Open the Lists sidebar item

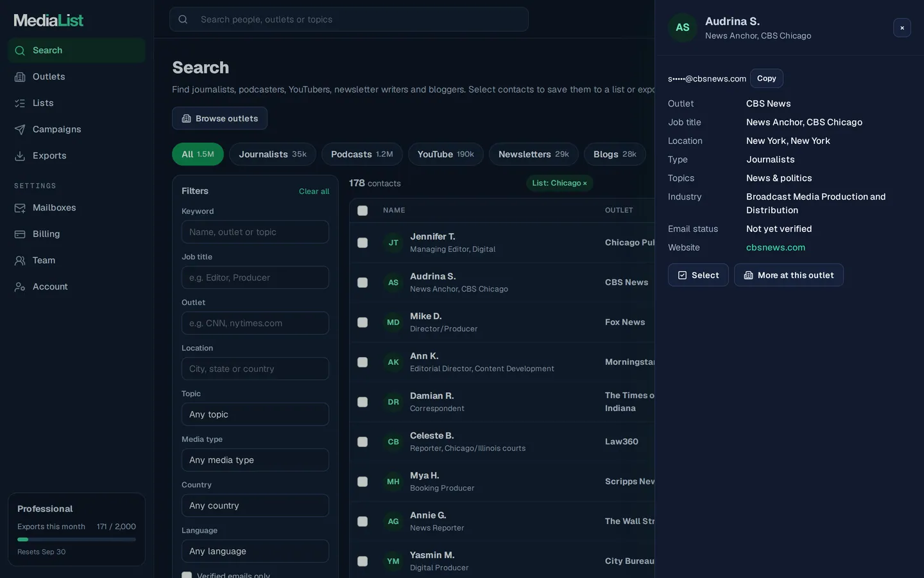point(76,103)
